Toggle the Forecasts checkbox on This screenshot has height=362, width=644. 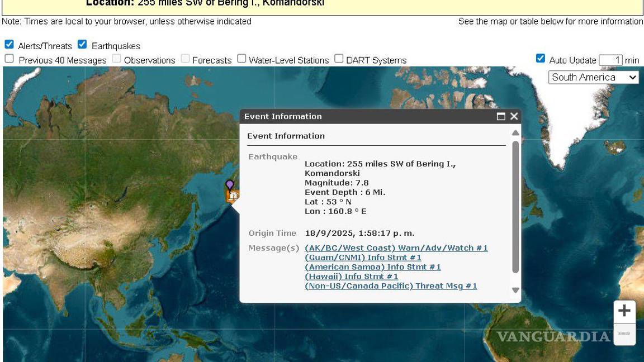pos(184,58)
